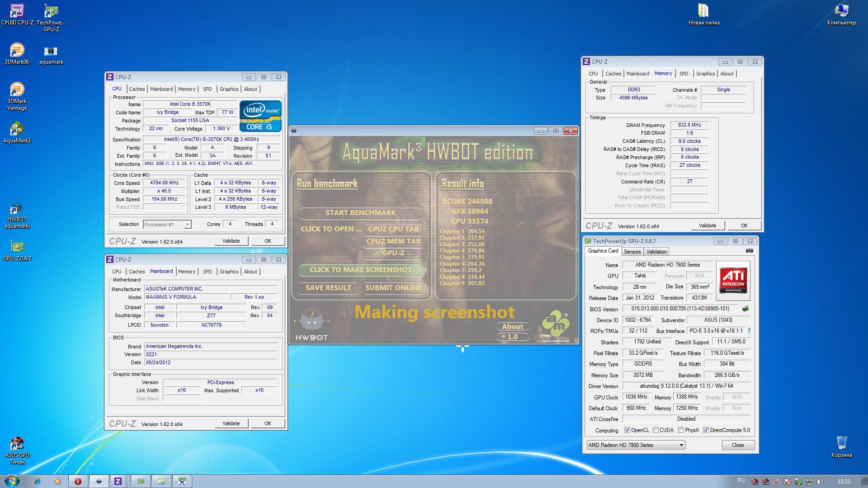The image size is (868, 488).
Task: Click the Bus Interface question mark help icon
Action: click(749, 331)
